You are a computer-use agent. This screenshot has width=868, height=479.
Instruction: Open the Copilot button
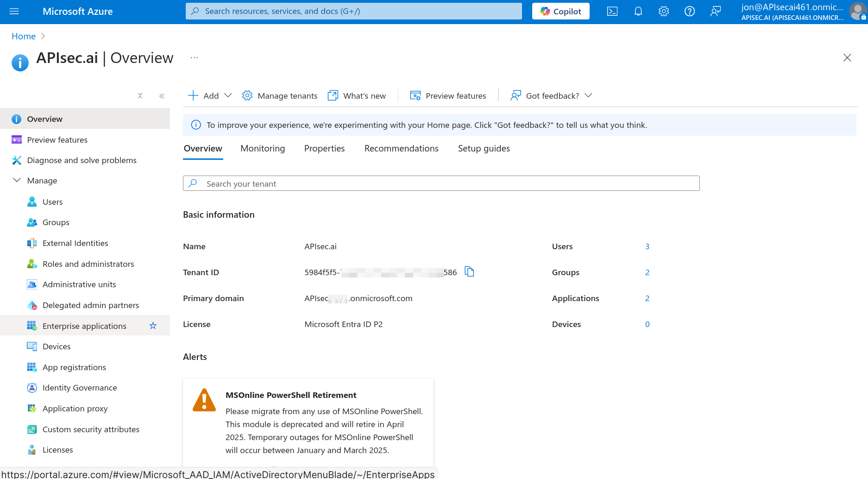[x=560, y=12]
